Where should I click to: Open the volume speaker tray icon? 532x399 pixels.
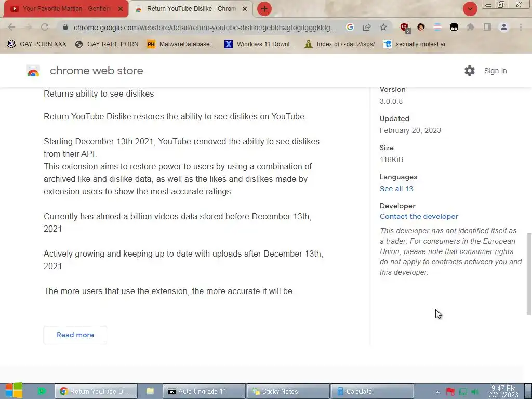(x=475, y=392)
